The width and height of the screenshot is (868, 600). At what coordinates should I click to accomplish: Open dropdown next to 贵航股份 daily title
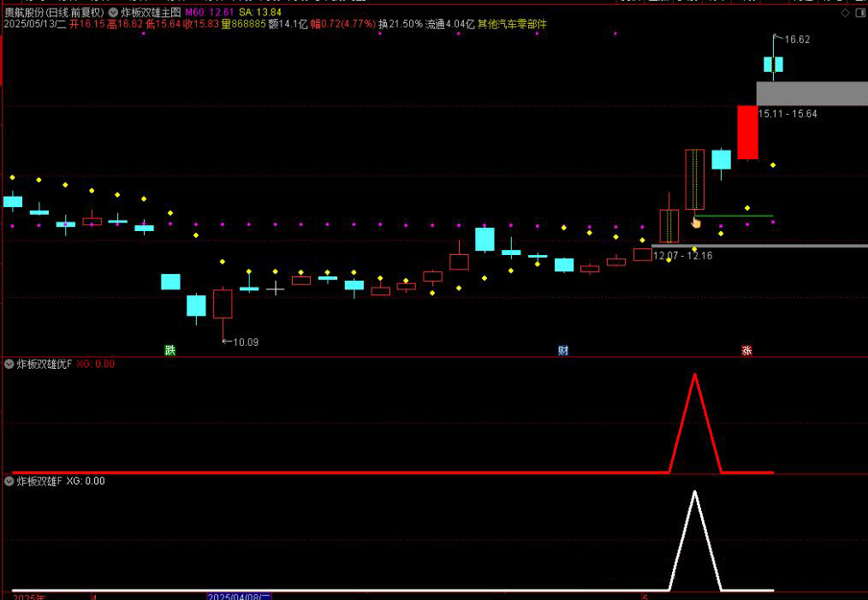point(113,13)
